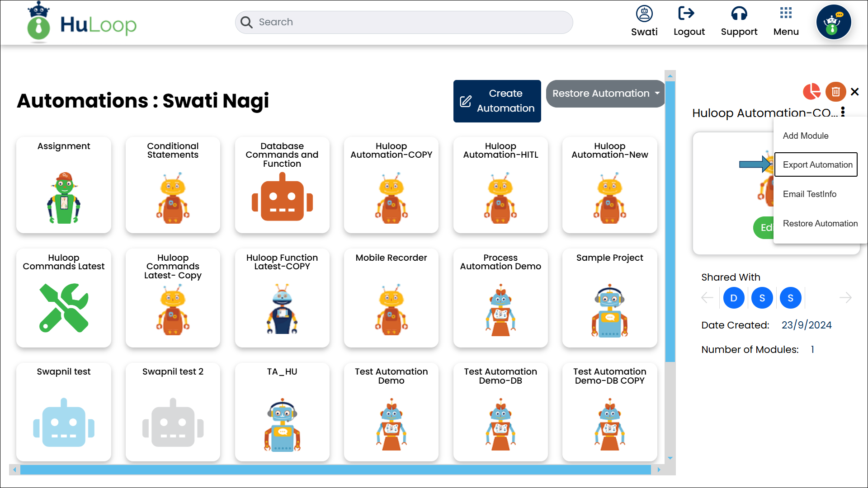Click the horizontal scrollbar right arrow
Screen dimensions: 868x488
659,470
